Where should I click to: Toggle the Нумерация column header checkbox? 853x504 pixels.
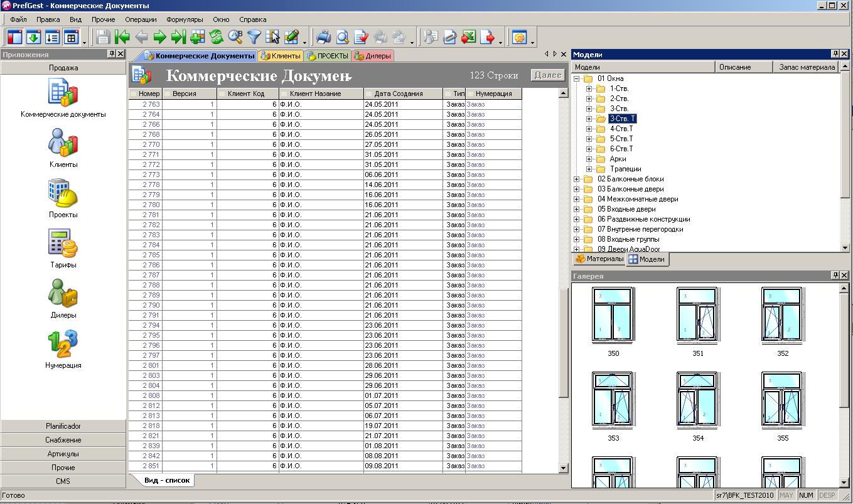click(x=471, y=94)
